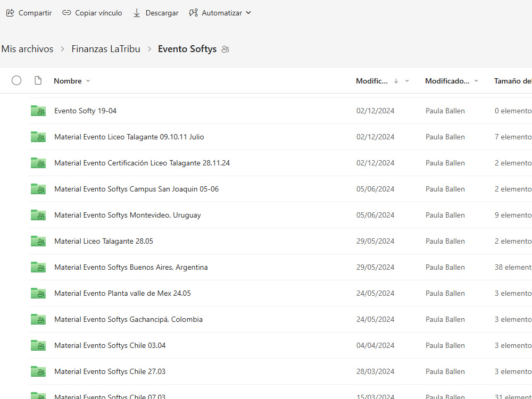The width and height of the screenshot is (532, 399).
Task: Click folder icon of Evento Softy 19-04
Action: (x=38, y=111)
